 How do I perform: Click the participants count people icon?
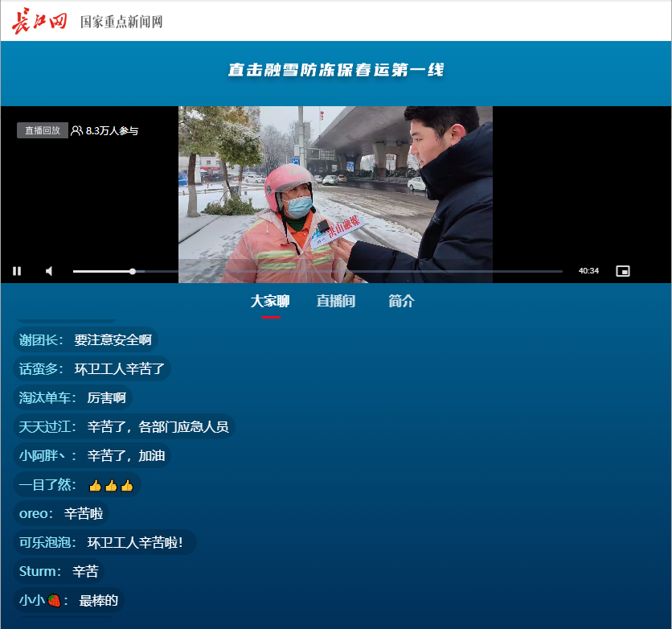click(76, 130)
